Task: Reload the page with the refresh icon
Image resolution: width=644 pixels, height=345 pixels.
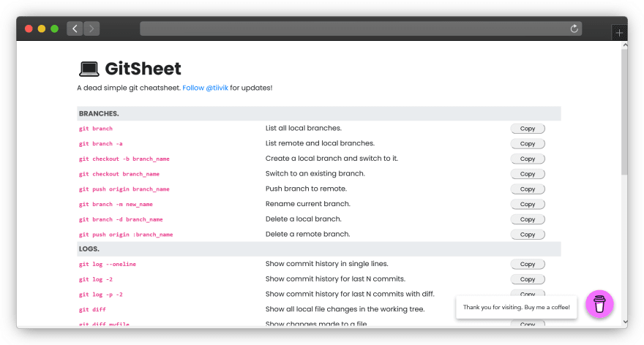Action: click(574, 29)
